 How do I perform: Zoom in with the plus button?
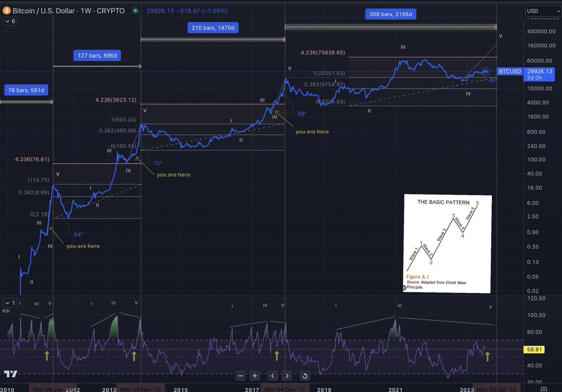coord(254,376)
